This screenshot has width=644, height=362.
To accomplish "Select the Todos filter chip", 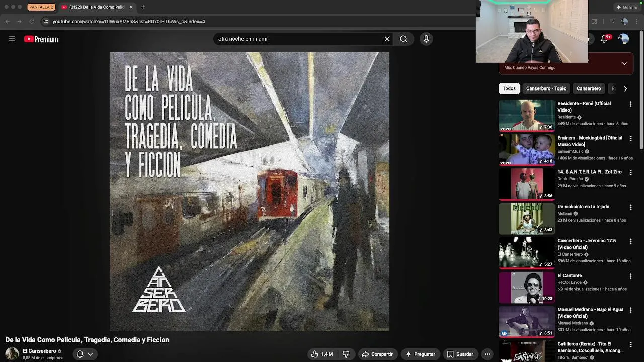I will 509,88.
